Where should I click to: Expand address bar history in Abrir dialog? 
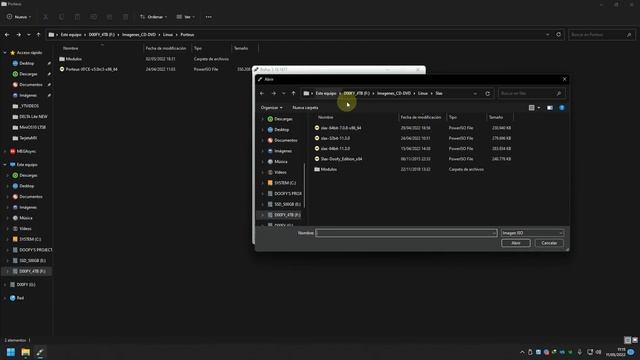click(x=475, y=93)
